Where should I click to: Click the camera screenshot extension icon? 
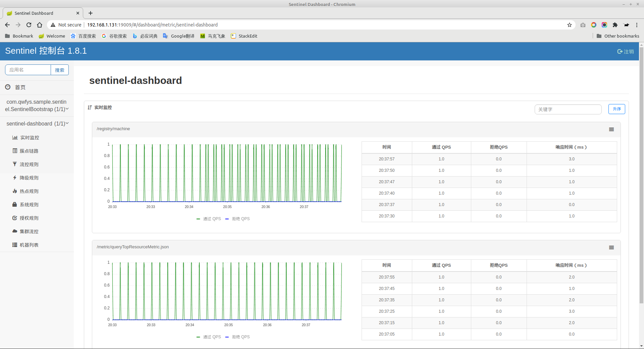(x=583, y=25)
